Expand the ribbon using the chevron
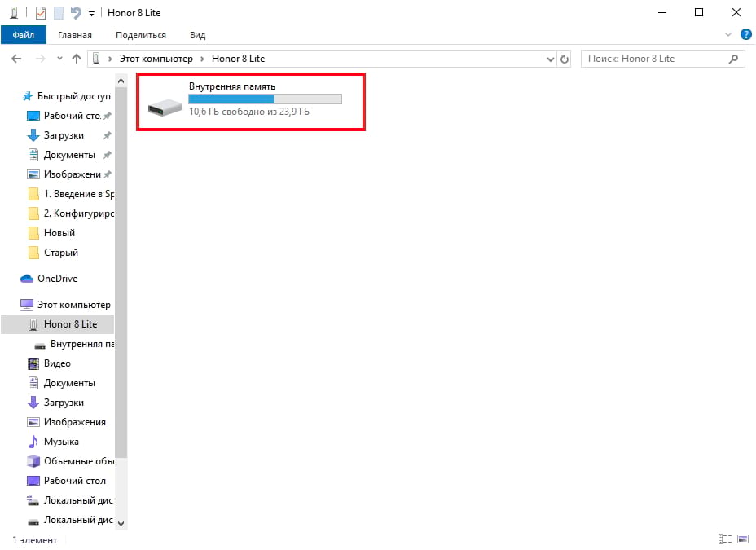Viewport: 756px width, 550px height. pyautogui.click(x=728, y=35)
